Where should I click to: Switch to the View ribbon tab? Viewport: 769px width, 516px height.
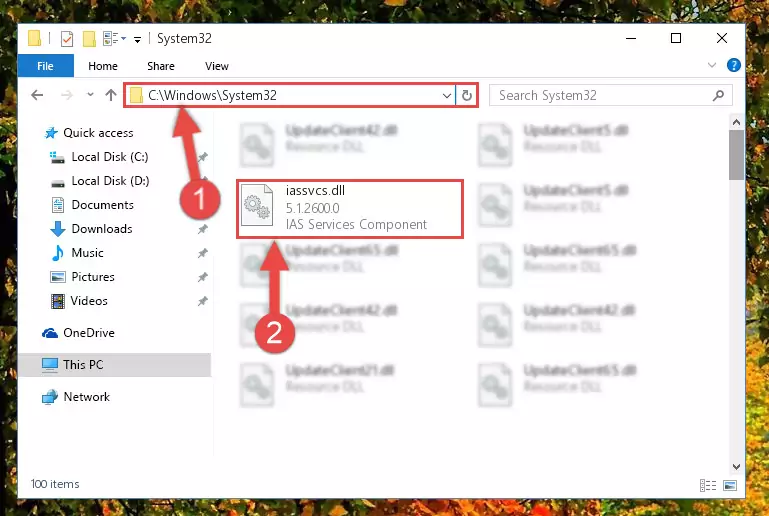217,66
